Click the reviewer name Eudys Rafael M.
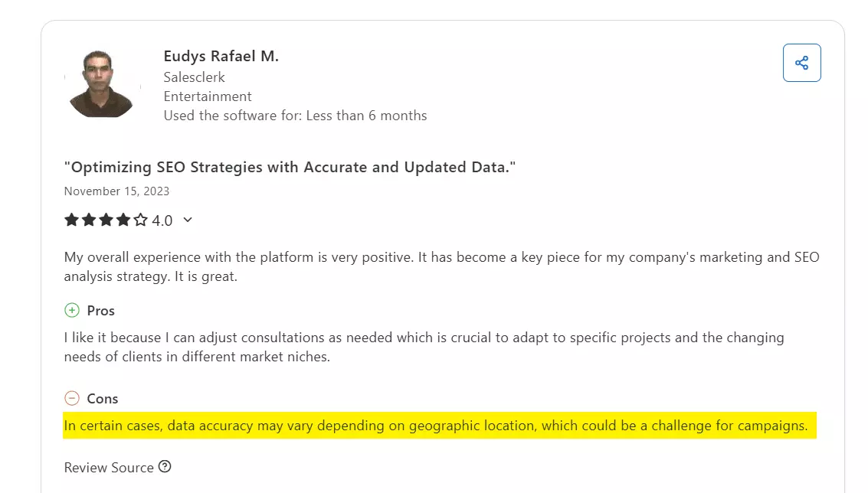The width and height of the screenshot is (868, 493). (221, 56)
